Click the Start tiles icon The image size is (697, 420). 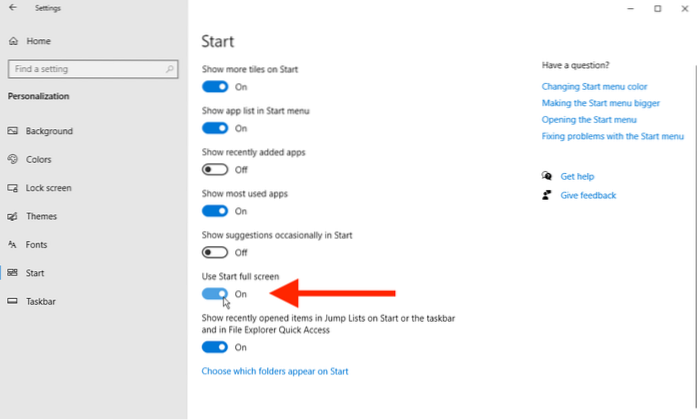click(x=12, y=272)
